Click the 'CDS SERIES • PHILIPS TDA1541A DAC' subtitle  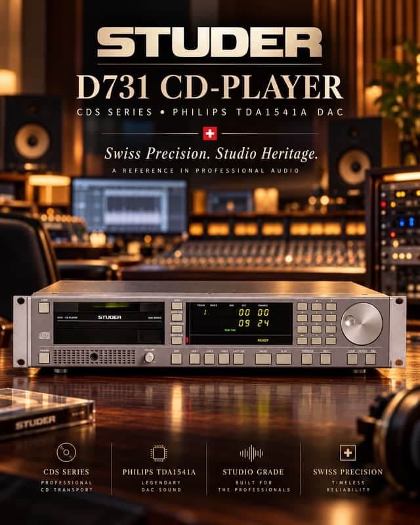211,112
